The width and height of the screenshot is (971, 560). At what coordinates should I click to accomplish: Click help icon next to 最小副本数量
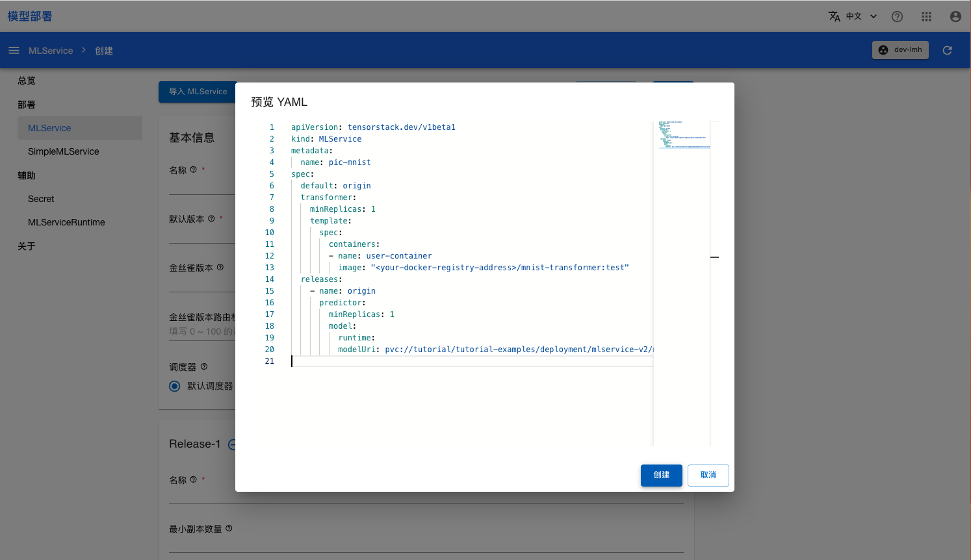click(x=229, y=529)
